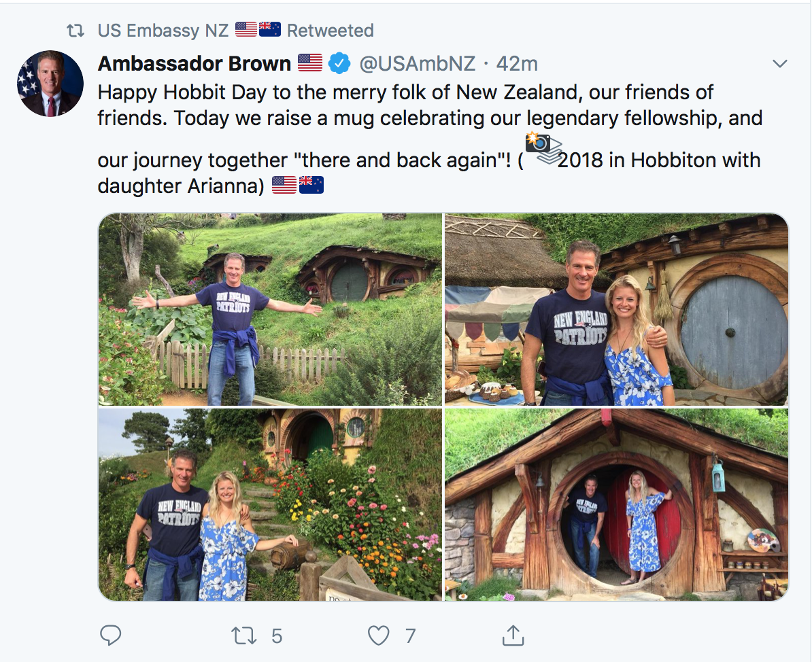
Task: Expand the tweet options chevron menu
Action: click(x=780, y=64)
